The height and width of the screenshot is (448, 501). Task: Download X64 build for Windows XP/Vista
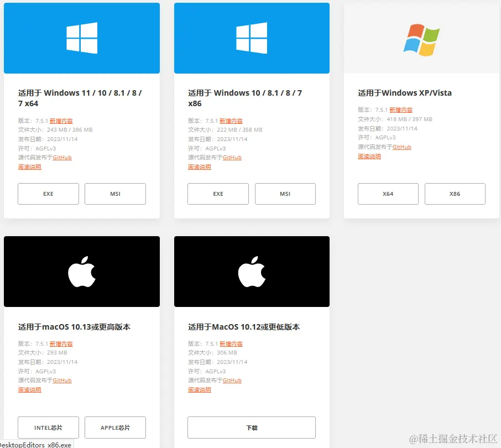tap(388, 194)
